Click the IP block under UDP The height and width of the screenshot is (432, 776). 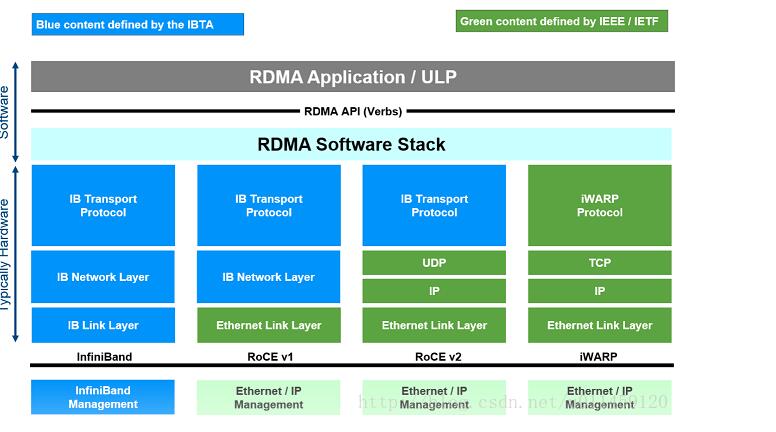(434, 291)
